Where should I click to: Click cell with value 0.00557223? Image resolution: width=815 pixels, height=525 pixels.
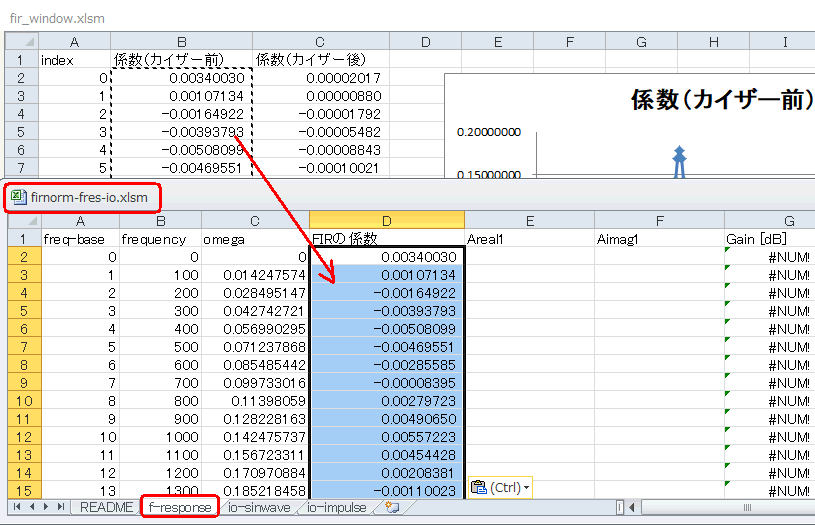(387, 437)
